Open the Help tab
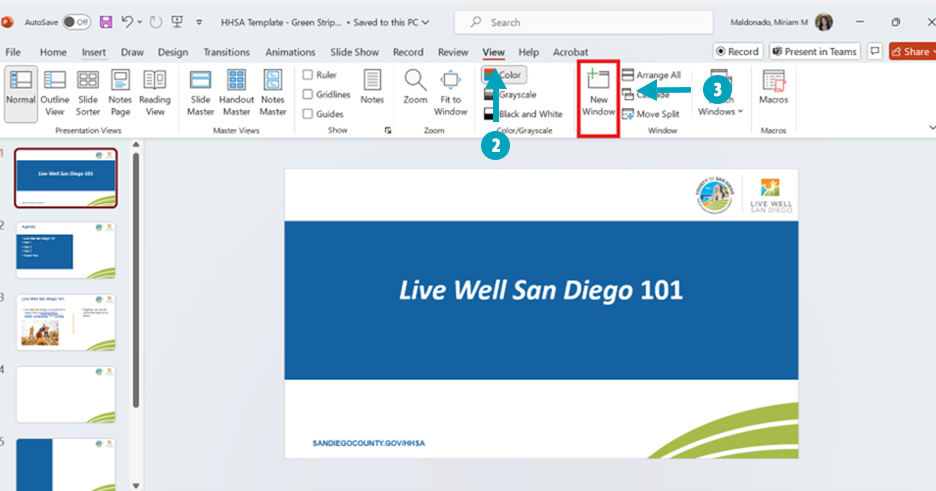Screen dimensions: 936x491 pos(528,52)
